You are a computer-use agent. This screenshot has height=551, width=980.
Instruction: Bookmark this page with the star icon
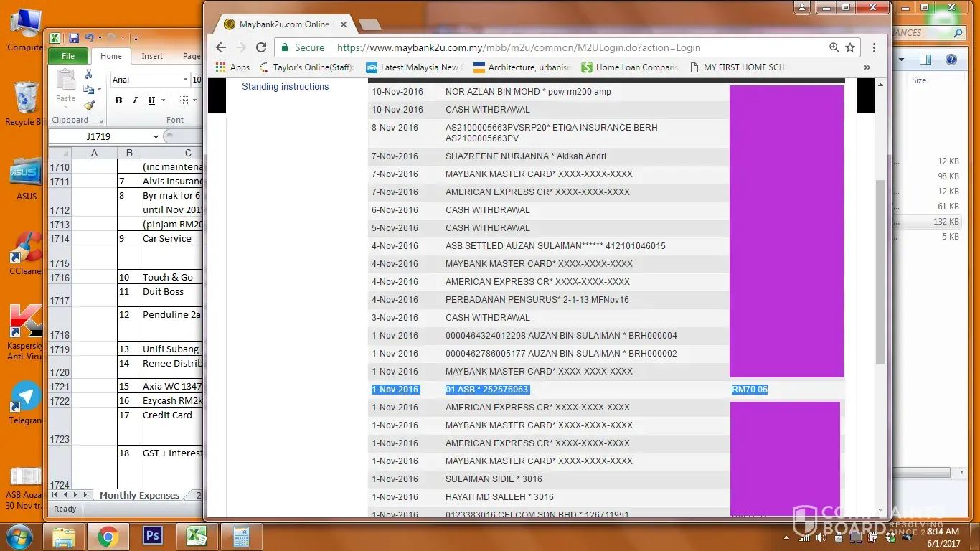pyautogui.click(x=850, y=47)
